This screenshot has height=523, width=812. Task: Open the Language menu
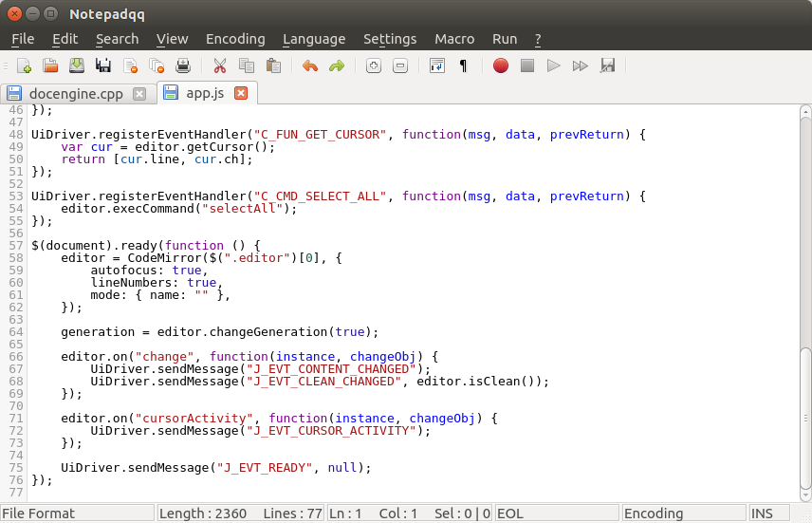(314, 39)
